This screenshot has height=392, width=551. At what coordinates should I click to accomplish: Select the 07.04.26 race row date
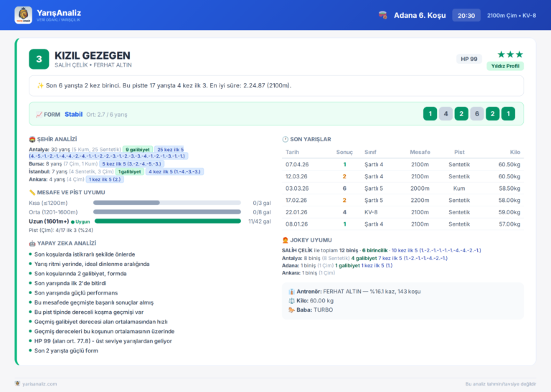point(297,165)
